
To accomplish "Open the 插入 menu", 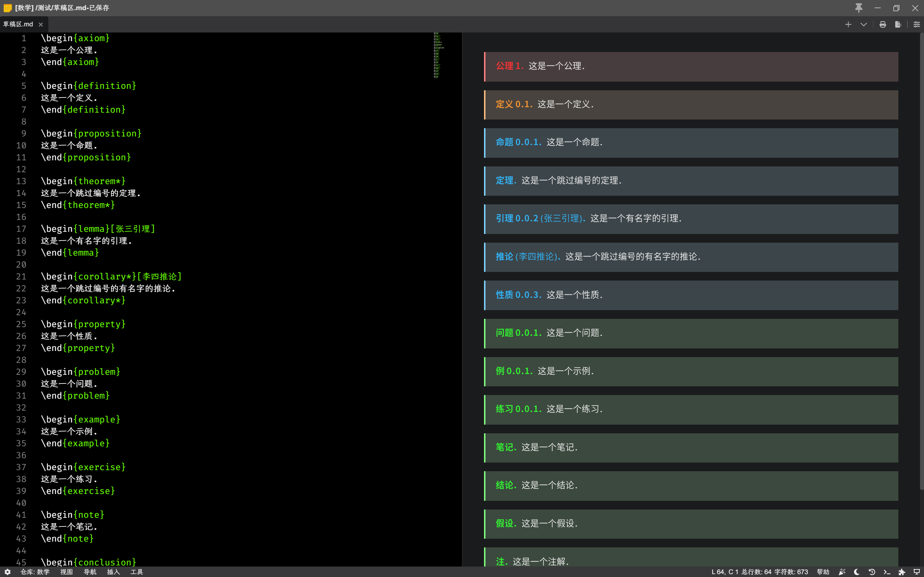I will pyautogui.click(x=113, y=572).
